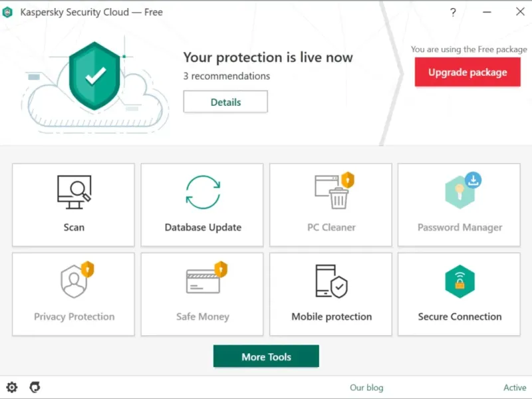532x399 pixels.
Task: Open the Mobile protection phone icon
Action: [331, 281]
